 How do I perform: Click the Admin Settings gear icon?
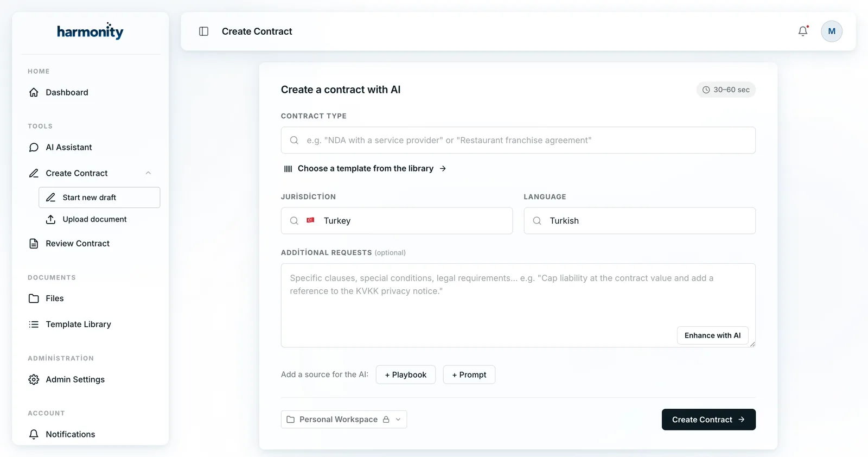[34, 379]
